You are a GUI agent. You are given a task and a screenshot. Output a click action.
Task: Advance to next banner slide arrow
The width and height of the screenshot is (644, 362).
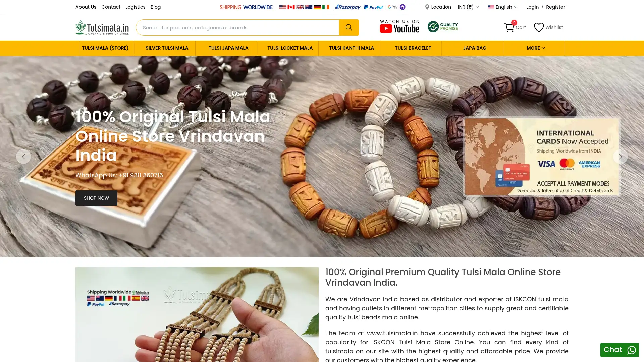[x=621, y=157]
